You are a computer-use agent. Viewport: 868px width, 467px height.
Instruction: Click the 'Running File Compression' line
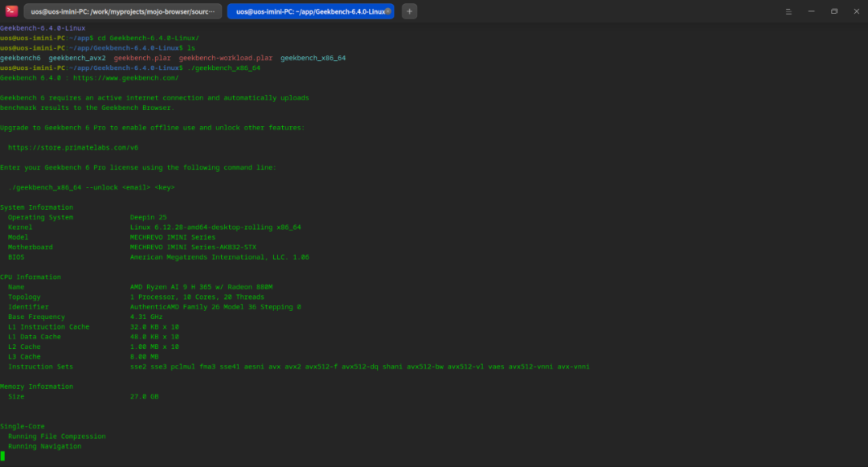[57, 436]
